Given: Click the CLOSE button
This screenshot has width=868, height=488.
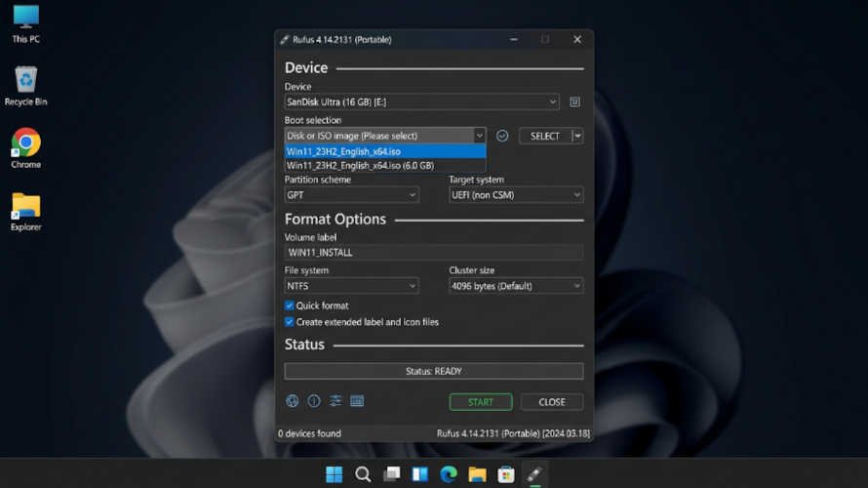Looking at the screenshot, I should tap(552, 402).
